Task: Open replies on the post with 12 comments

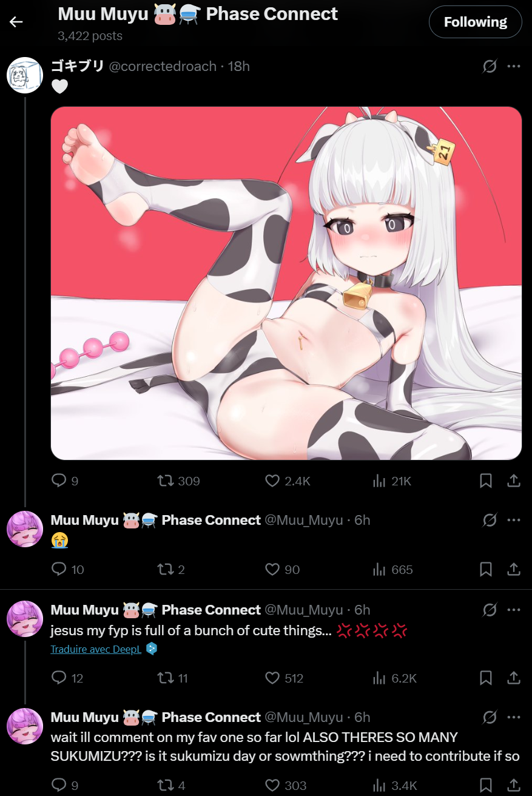Action: tap(67, 678)
